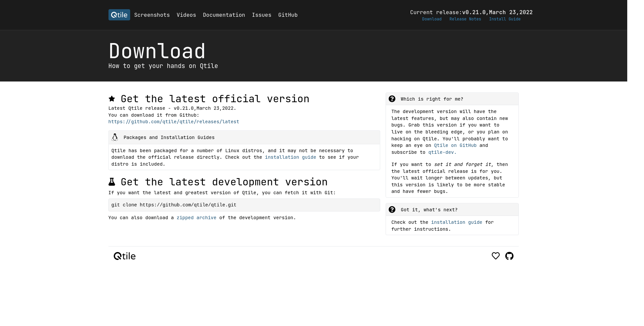Click the question mark icon for Got it what's next
The height and width of the screenshot is (326, 644).
click(392, 209)
